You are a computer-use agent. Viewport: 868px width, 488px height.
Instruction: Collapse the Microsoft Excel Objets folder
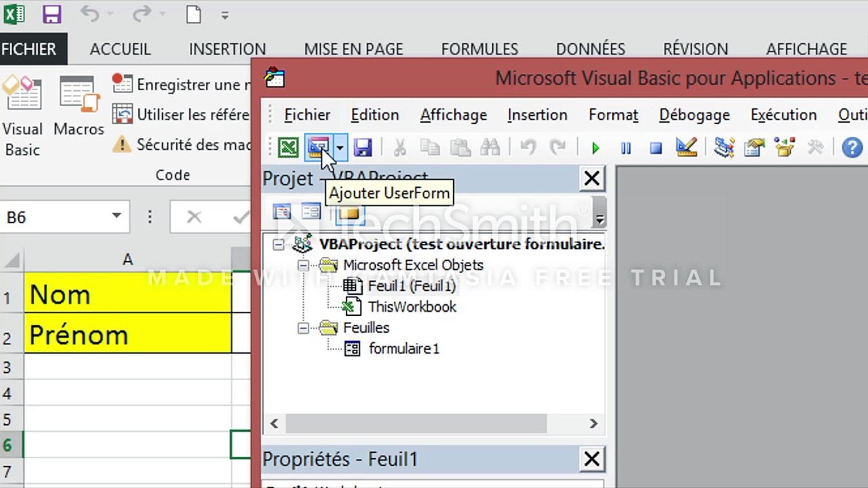coord(303,265)
